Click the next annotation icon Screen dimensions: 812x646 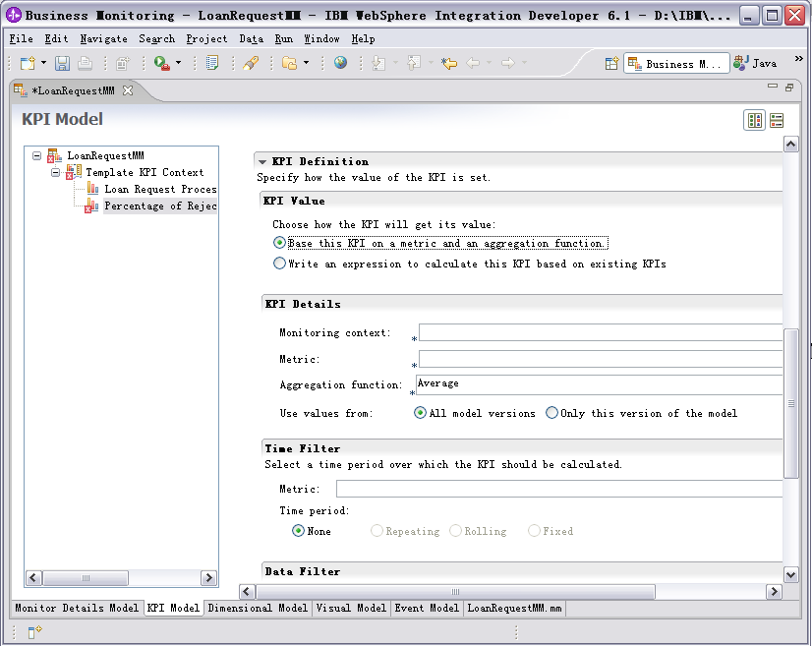click(379, 63)
